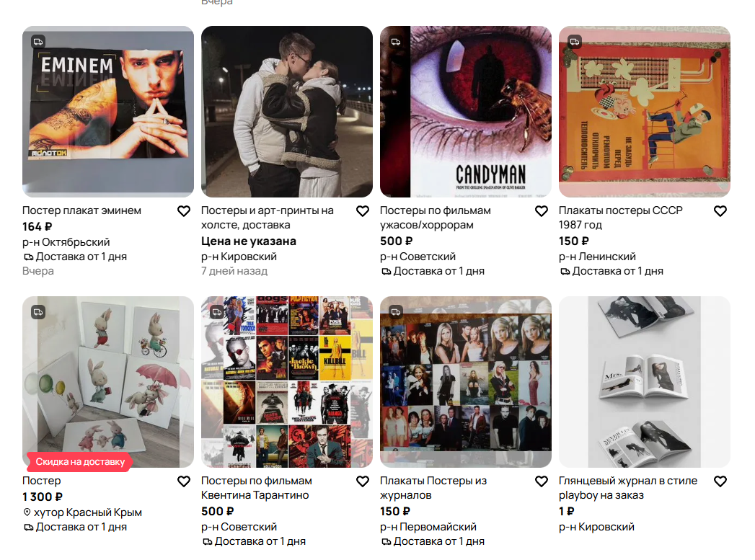The width and height of the screenshot is (755, 560).
Task: Click delivery badge on Candyman poster image
Action: [x=397, y=42]
